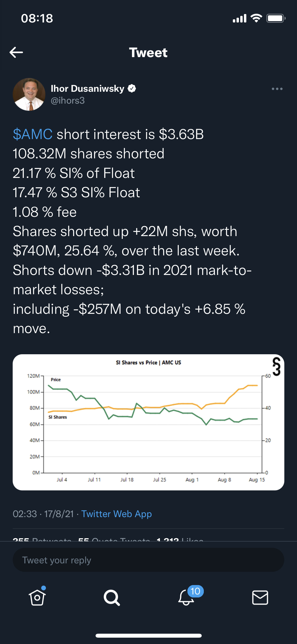Tap the Tweet your reply field
Viewport: 297px width, 644px height.
click(x=148, y=560)
